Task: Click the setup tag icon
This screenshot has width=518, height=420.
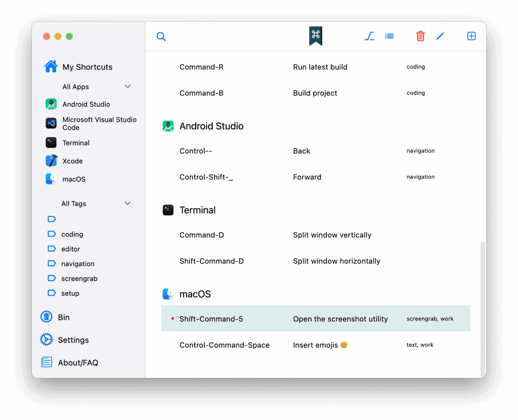Action: click(52, 293)
